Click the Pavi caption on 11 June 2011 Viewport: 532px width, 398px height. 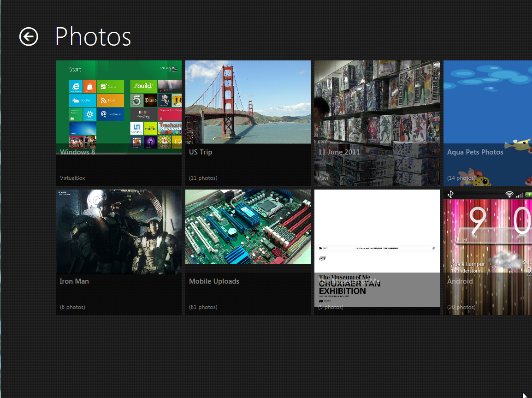point(324,178)
